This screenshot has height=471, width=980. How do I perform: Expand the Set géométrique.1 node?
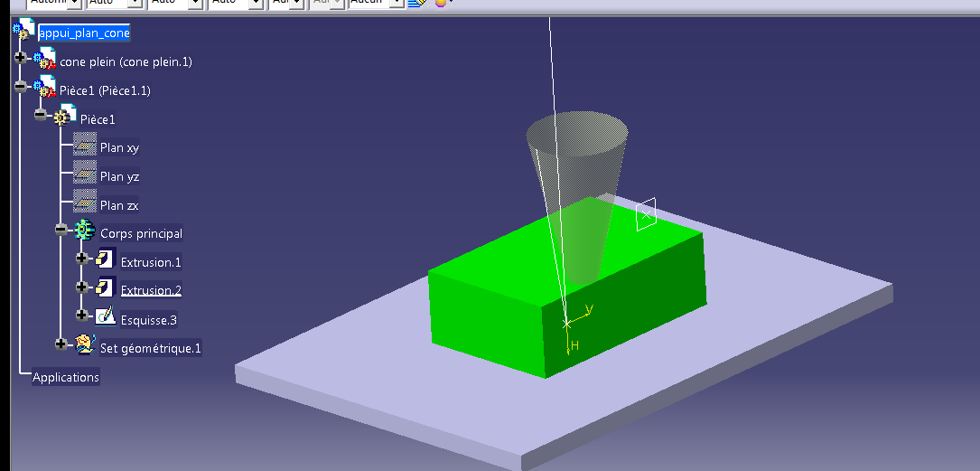pyautogui.click(x=61, y=344)
